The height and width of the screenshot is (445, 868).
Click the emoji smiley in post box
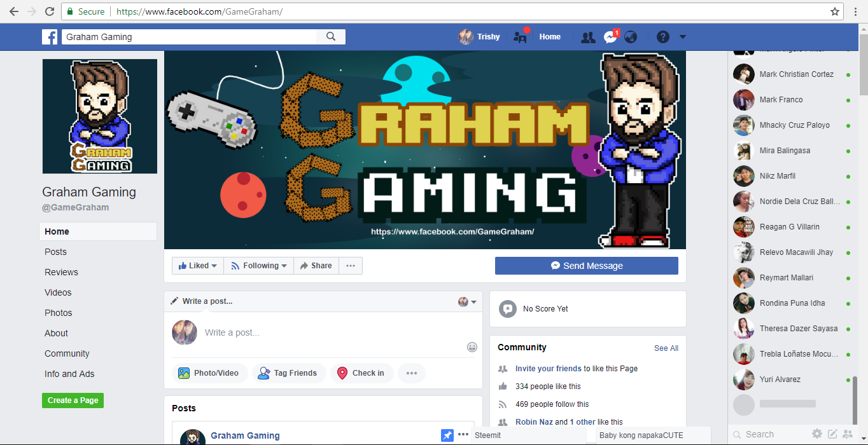(x=472, y=347)
